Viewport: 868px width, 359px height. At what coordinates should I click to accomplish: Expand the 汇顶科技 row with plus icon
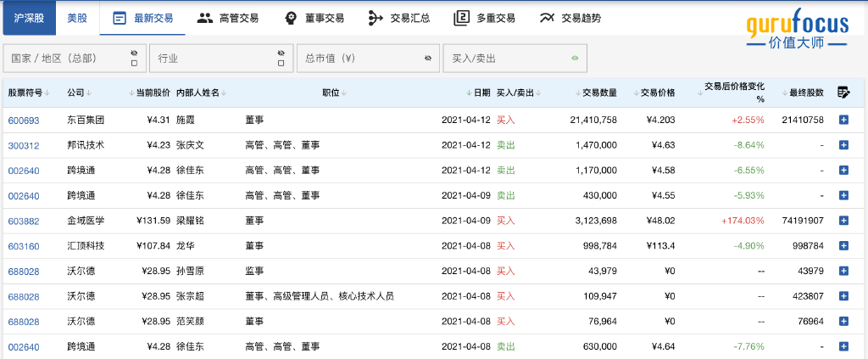pos(843,246)
